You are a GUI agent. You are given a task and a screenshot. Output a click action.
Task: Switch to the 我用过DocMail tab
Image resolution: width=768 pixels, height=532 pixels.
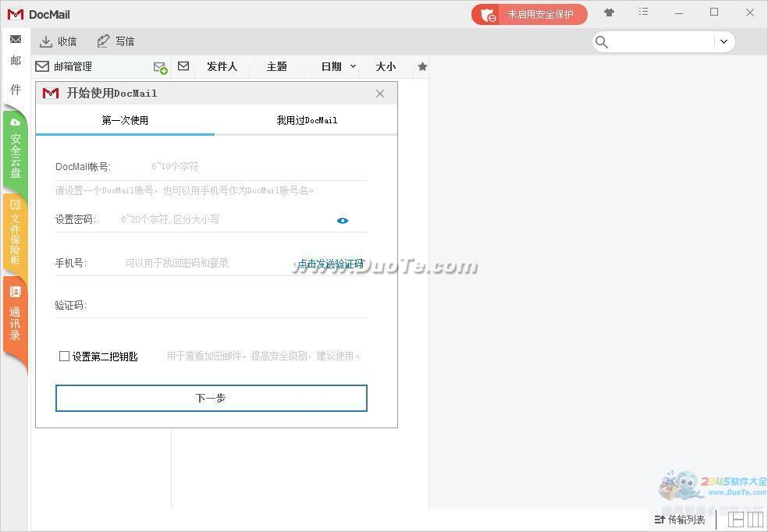[307, 120]
